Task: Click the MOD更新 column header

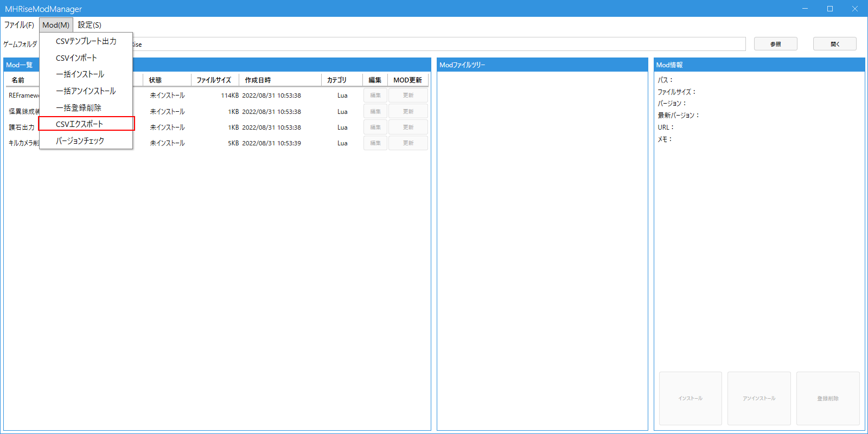Action: [408, 80]
